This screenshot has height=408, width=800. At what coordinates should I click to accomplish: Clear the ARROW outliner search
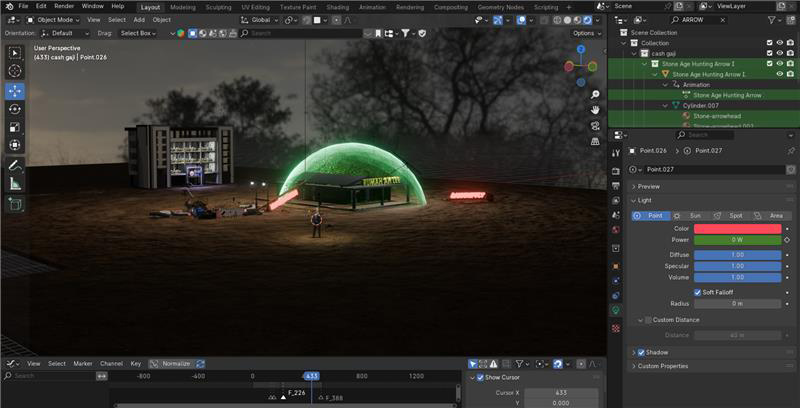[722, 20]
